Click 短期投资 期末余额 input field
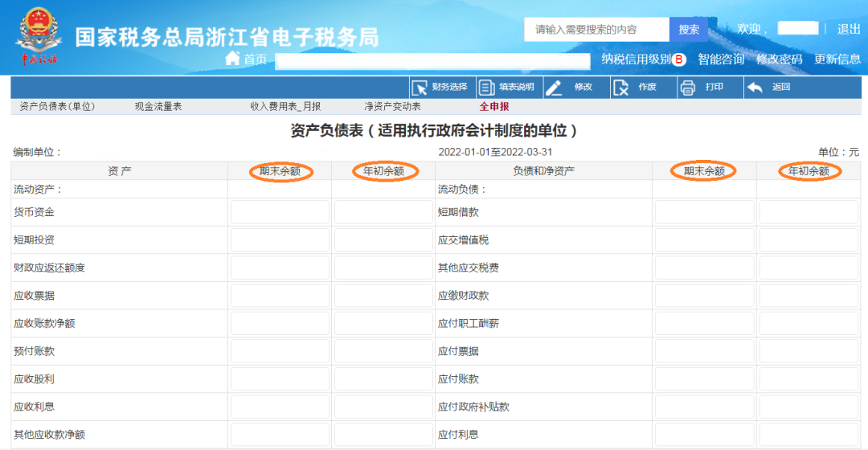868x450 pixels. click(x=280, y=240)
